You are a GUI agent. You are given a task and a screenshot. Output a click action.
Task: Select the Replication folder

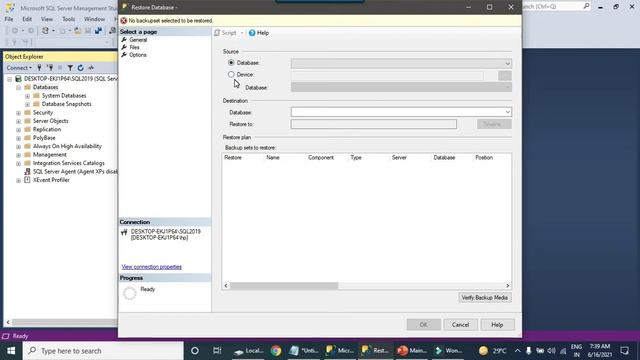point(47,129)
